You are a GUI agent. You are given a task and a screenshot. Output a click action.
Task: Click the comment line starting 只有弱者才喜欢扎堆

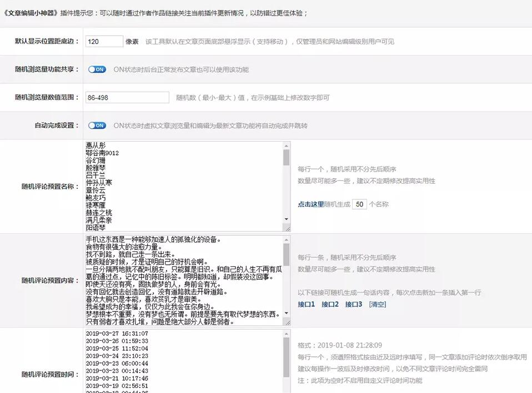pos(160,321)
